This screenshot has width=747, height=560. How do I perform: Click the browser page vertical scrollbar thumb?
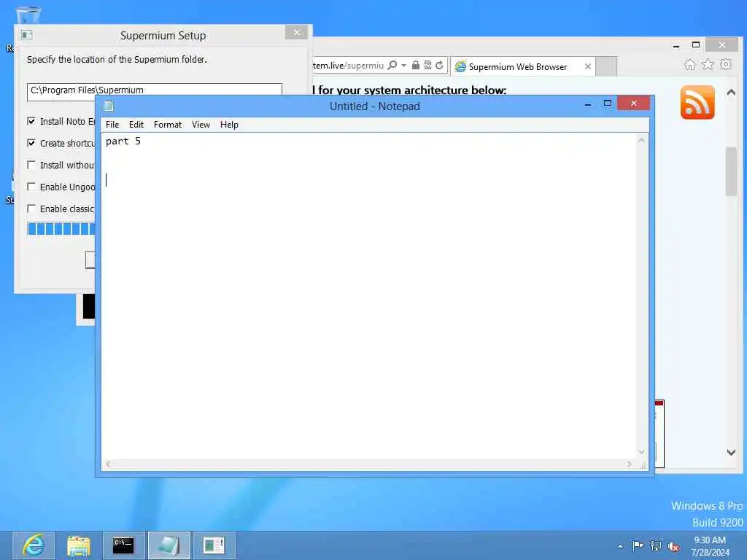731,171
